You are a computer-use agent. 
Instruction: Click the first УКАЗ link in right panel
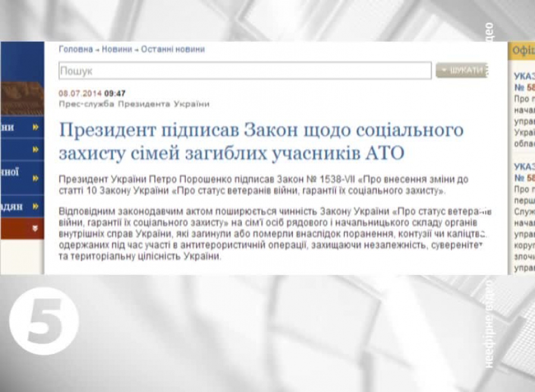pos(524,76)
